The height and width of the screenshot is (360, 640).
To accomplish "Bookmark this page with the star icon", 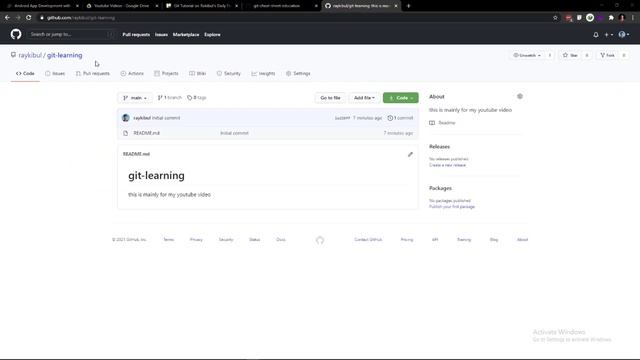I will 555,18.
